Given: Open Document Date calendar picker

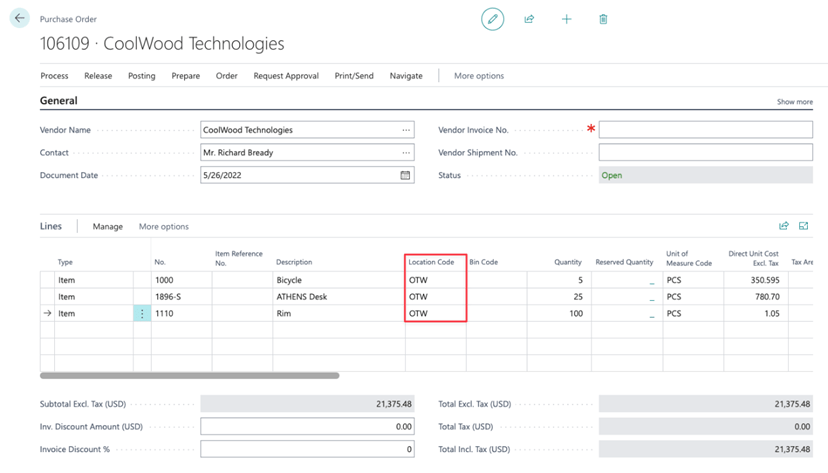Looking at the screenshot, I should pyautogui.click(x=406, y=175).
